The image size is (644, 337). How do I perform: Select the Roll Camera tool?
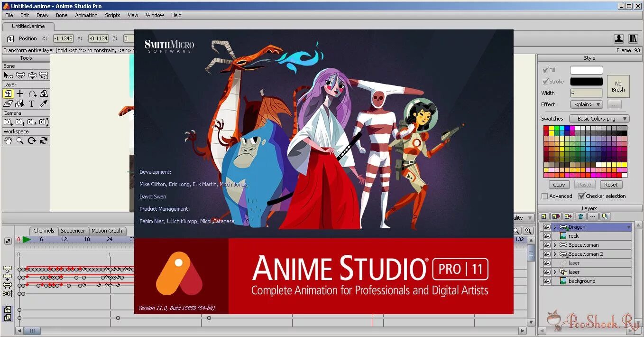32,122
